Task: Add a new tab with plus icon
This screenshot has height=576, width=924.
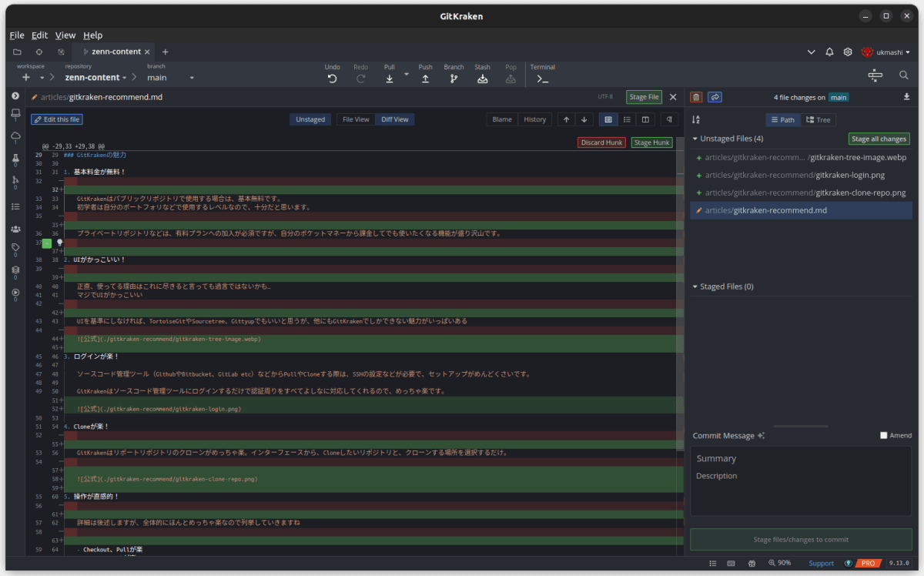Action: (165, 52)
